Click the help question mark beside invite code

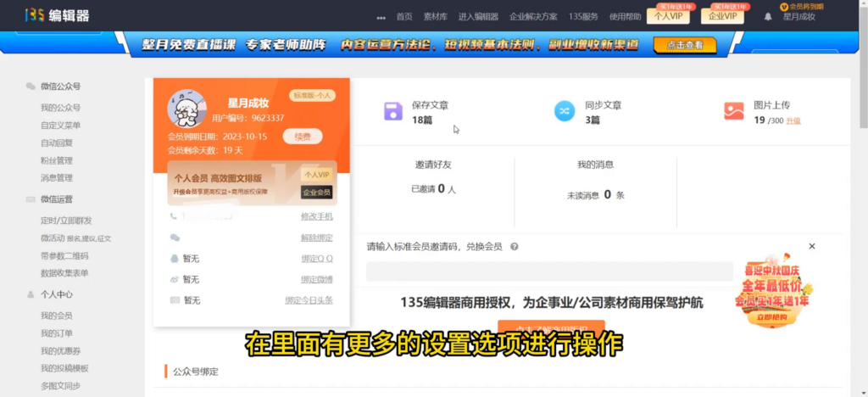(515, 247)
